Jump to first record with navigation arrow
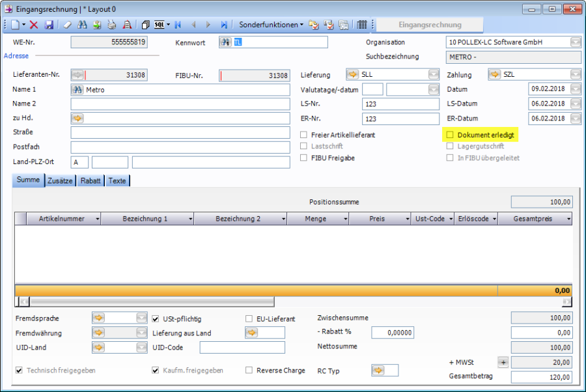Viewport: 586px width, 392px height. (178, 25)
